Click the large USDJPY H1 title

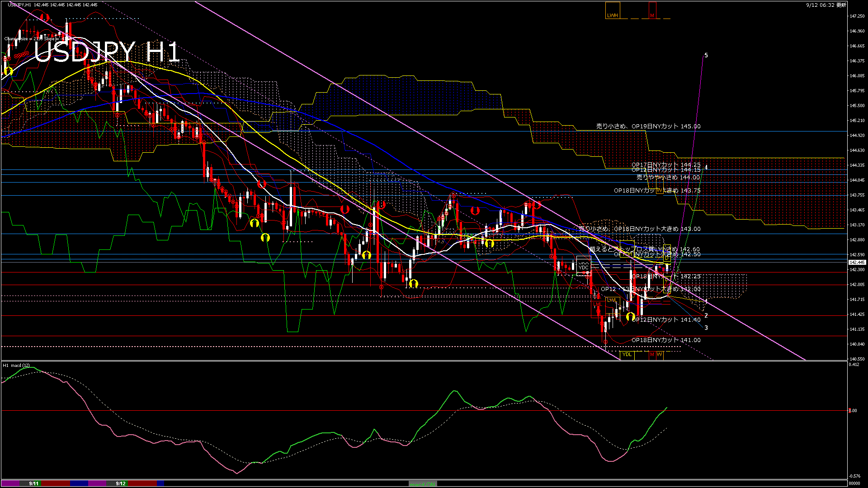(107, 52)
